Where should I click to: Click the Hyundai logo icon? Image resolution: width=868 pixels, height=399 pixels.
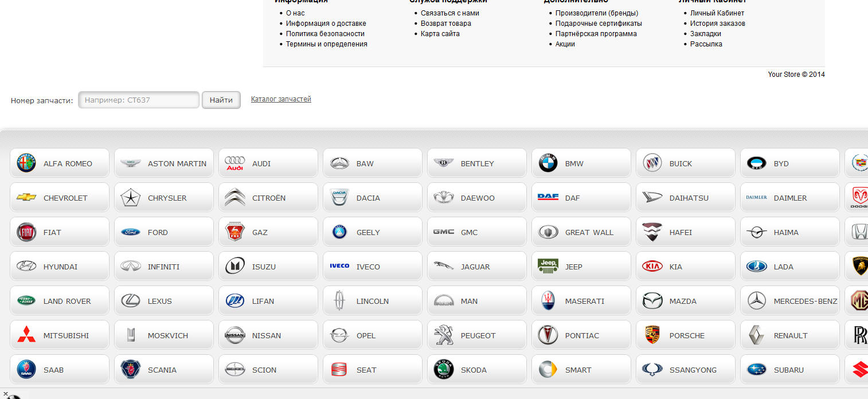tap(26, 267)
